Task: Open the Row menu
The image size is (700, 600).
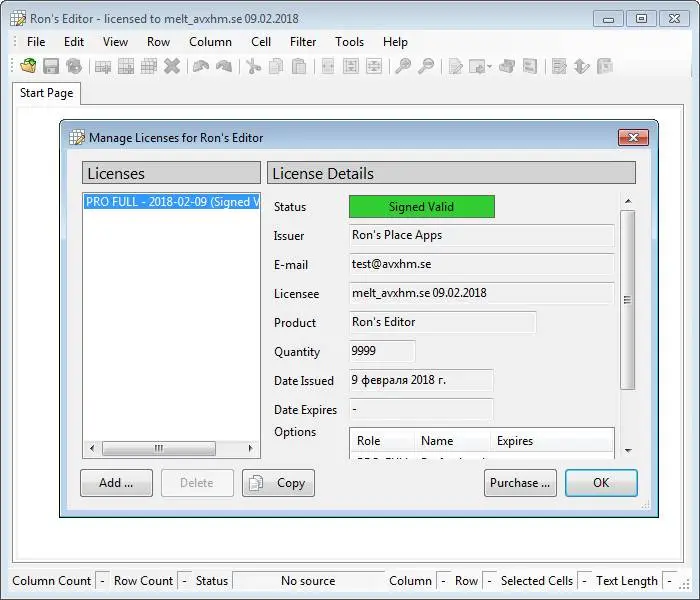Action: [158, 42]
